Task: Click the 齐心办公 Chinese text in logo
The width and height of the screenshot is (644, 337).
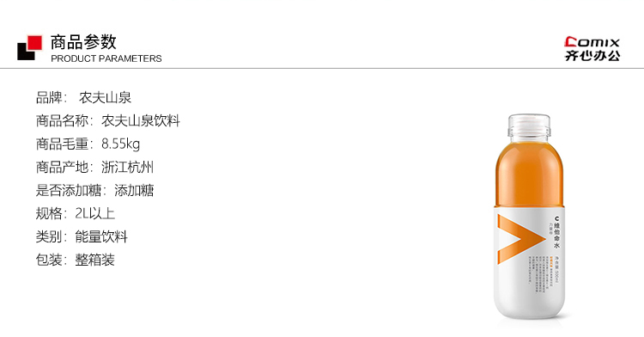Action: [x=592, y=56]
